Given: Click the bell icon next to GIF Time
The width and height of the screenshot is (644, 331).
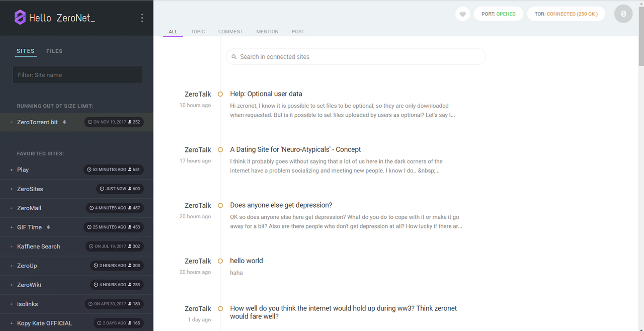Looking at the screenshot, I should tap(48, 227).
